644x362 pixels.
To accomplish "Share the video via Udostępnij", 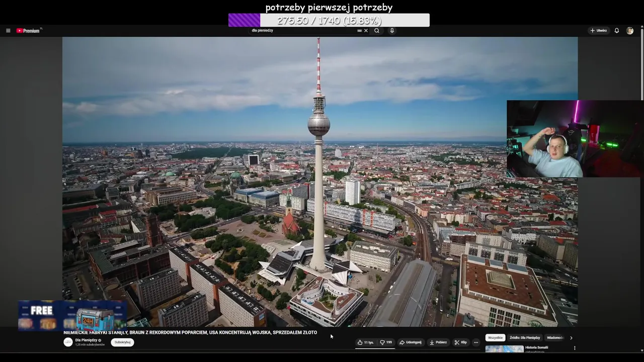I will tap(411, 342).
